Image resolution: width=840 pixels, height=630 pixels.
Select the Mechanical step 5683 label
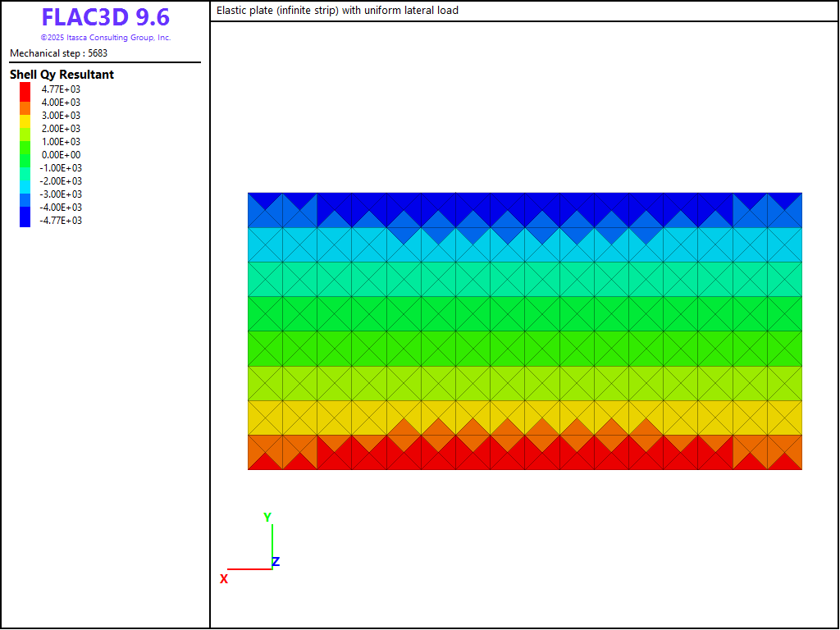[58, 53]
